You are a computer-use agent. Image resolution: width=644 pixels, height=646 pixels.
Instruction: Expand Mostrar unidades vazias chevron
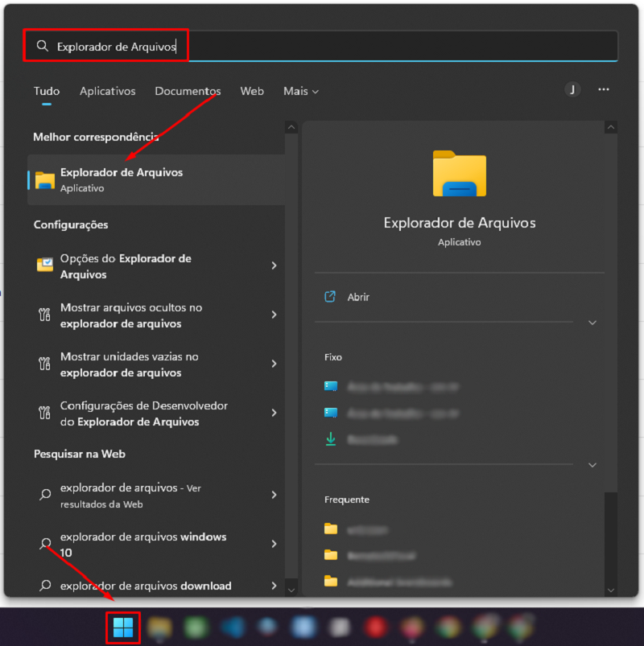coord(275,364)
